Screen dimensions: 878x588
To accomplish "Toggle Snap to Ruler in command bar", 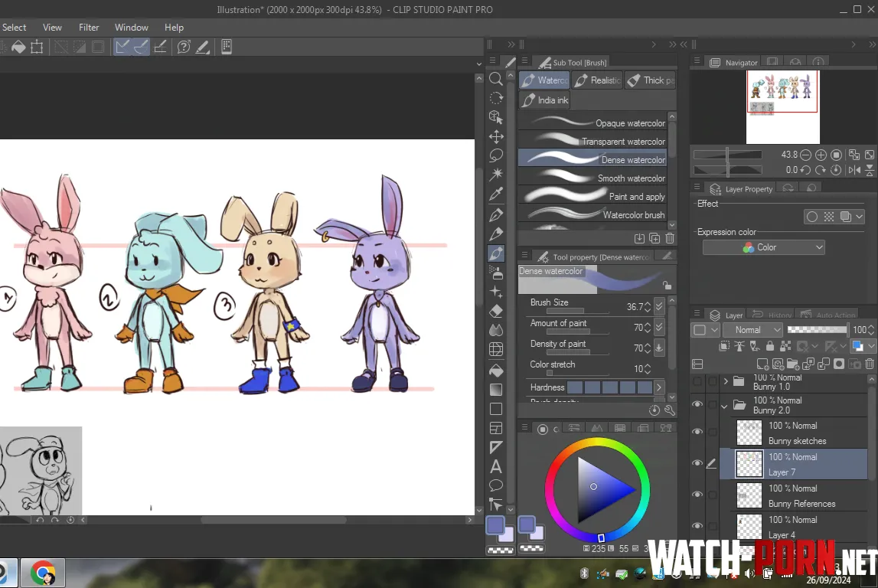I will pyautogui.click(x=122, y=47).
